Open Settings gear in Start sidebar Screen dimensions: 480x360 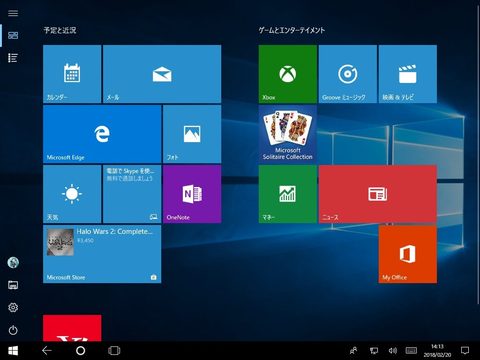coord(13,307)
